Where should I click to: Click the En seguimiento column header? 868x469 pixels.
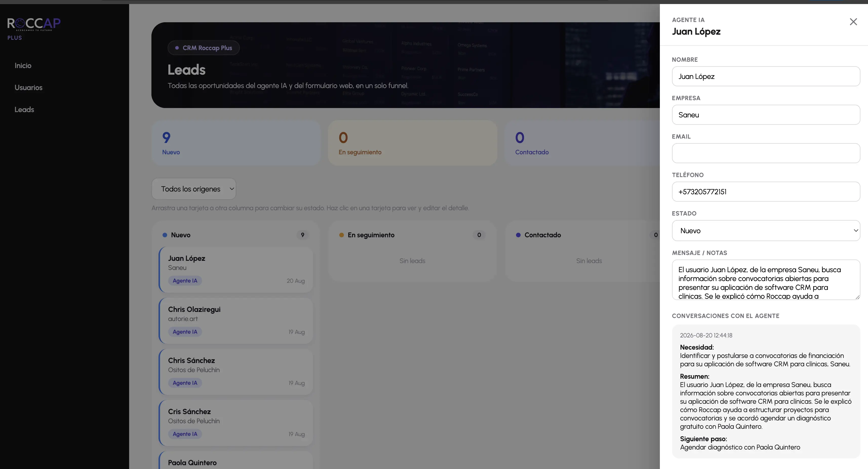(x=371, y=235)
